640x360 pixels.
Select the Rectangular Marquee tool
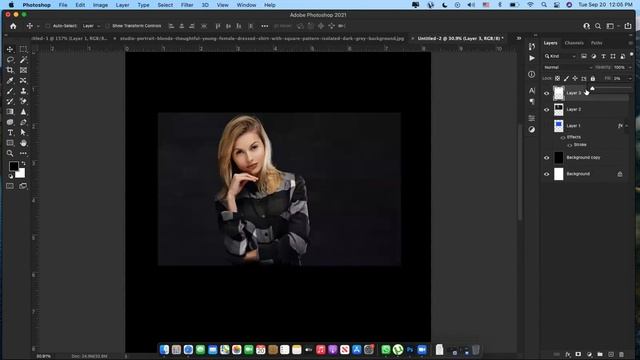[x=23, y=49]
